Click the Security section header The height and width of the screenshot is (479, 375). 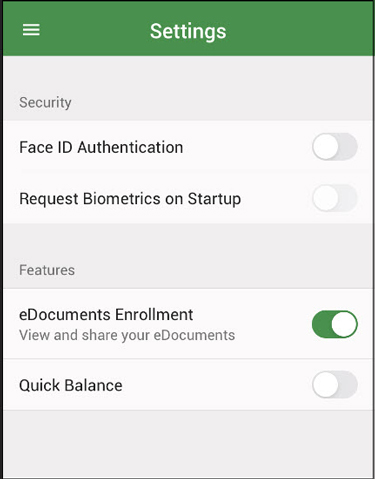(x=45, y=102)
